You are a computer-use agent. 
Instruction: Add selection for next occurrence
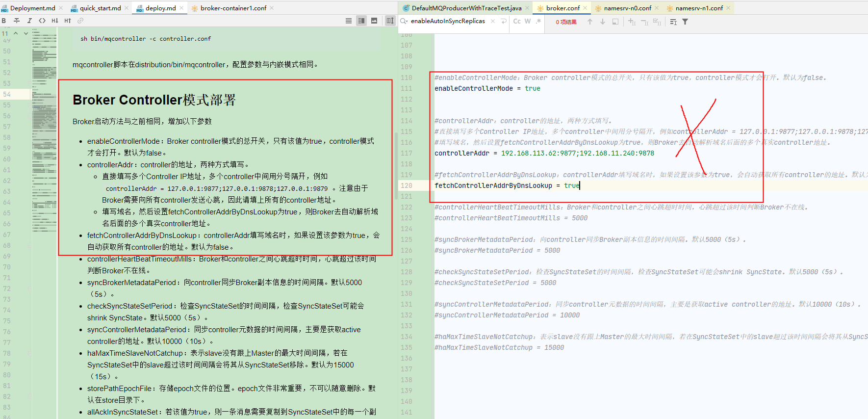point(632,22)
